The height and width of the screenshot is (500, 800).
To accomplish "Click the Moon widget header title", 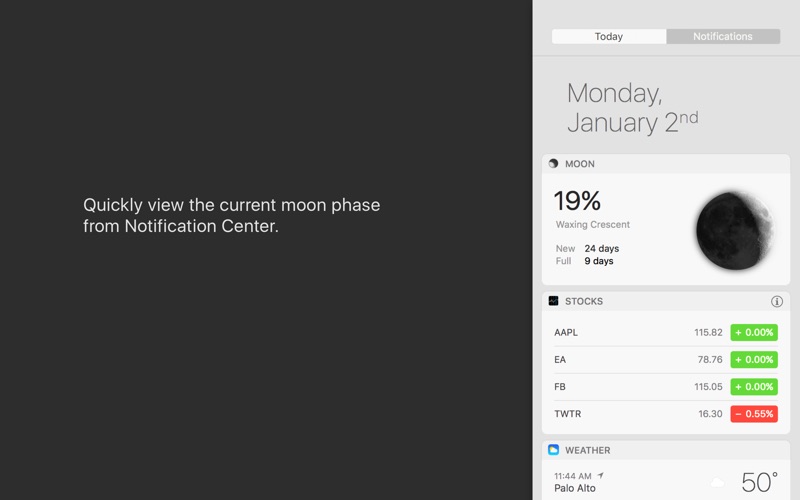I will click(x=580, y=164).
